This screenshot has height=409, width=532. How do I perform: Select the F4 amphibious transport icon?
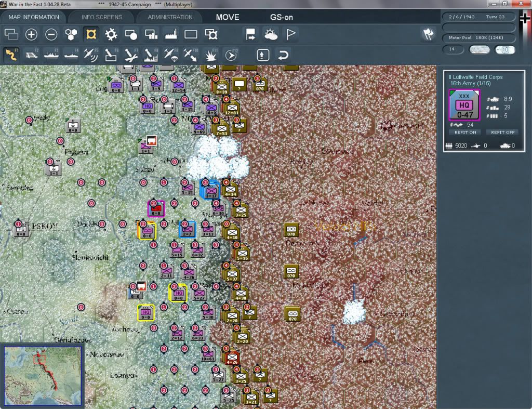tap(71, 55)
